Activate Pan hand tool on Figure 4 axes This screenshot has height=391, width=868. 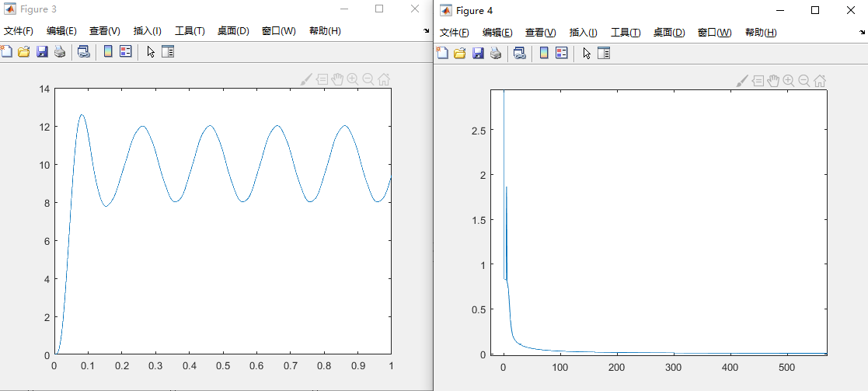773,81
